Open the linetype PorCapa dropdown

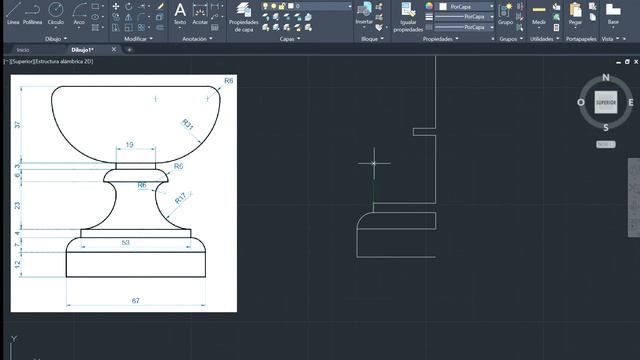464,27
